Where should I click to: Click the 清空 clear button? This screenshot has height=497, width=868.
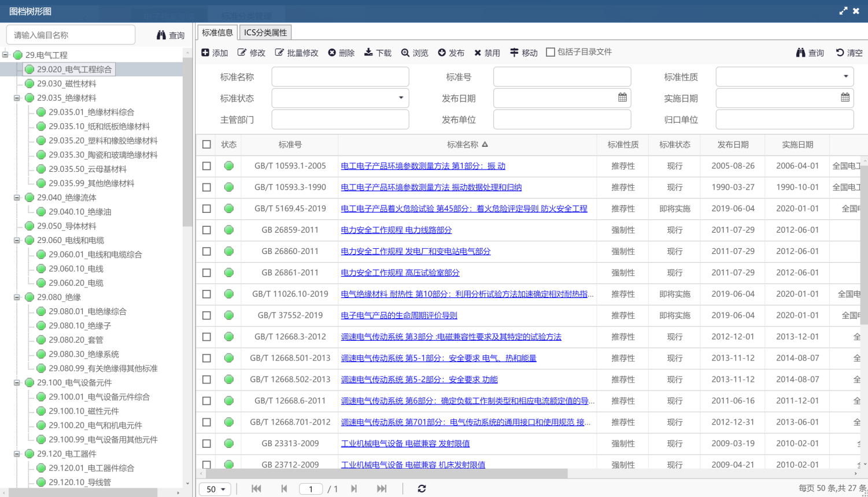click(x=849, y=53)
